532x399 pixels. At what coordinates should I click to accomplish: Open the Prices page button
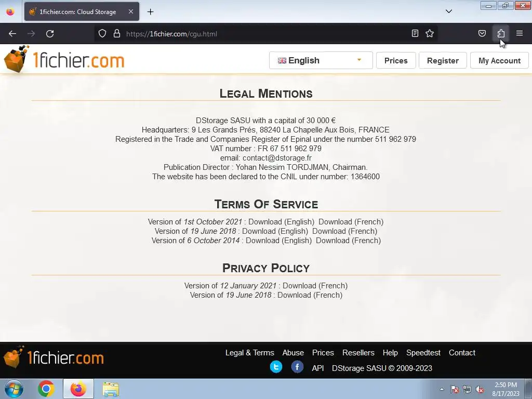[396, 60]
